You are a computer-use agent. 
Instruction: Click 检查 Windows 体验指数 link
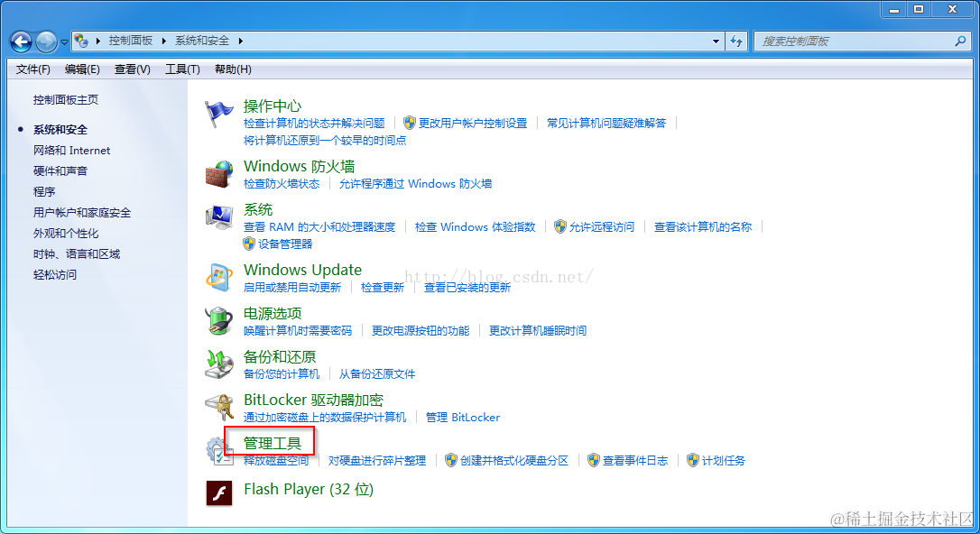pyautogui.click(x=475, y=226)
